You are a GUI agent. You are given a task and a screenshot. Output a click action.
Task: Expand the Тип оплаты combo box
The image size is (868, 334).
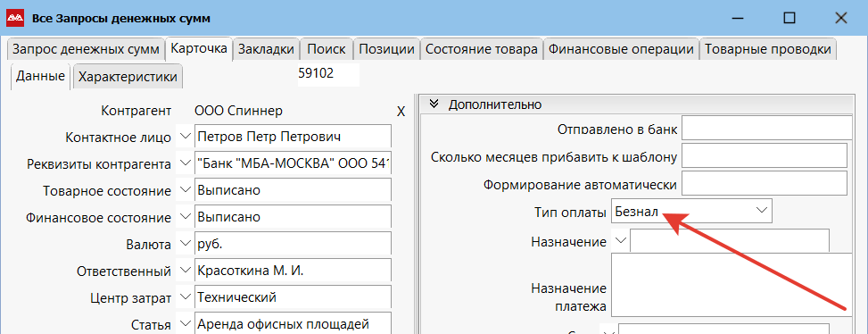762,211
